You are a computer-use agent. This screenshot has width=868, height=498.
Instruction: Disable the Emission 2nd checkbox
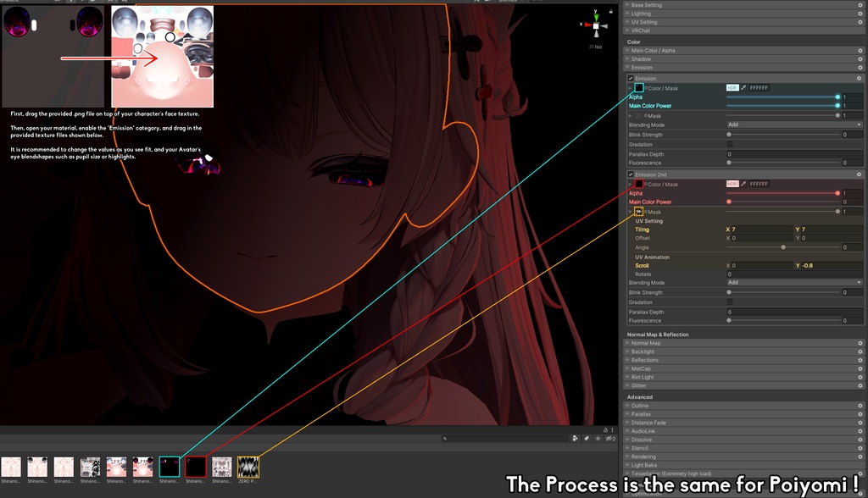click(631, 174)
